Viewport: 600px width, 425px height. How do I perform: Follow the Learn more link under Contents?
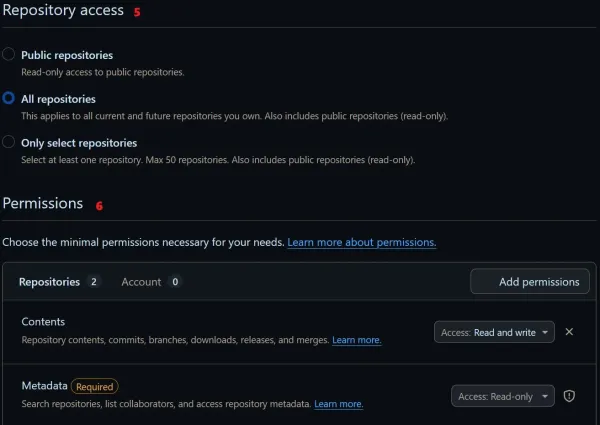tap(357, 340)
